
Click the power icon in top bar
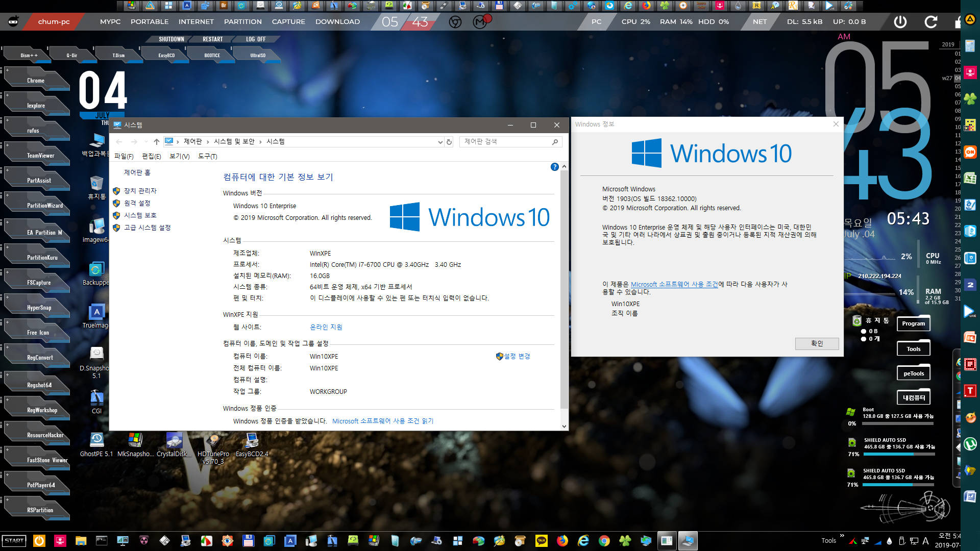click(900, 22)
